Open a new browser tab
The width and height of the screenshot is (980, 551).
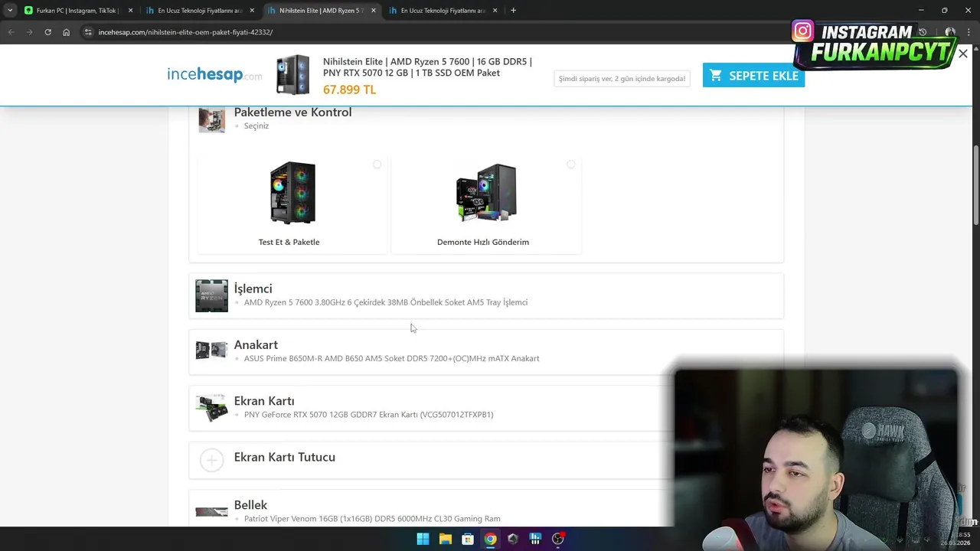coord(513,10)
